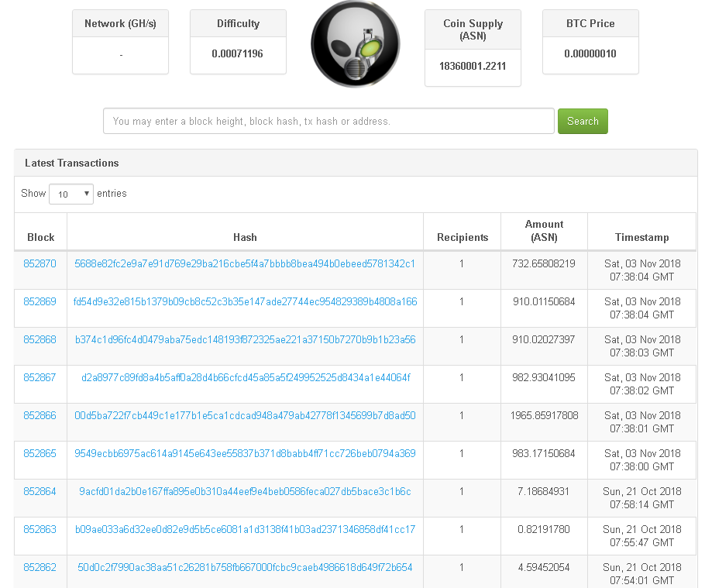This screenshot has width=705, height=588.
Task: Click timestamp 07:54:01 GMT for block 852862
Action: point(641,580)
